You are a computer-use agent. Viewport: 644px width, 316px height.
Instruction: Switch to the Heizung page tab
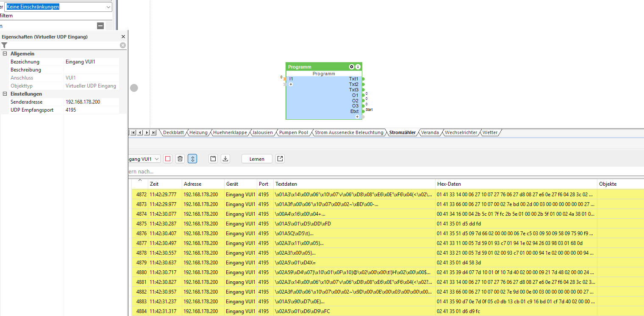[198, 132]
